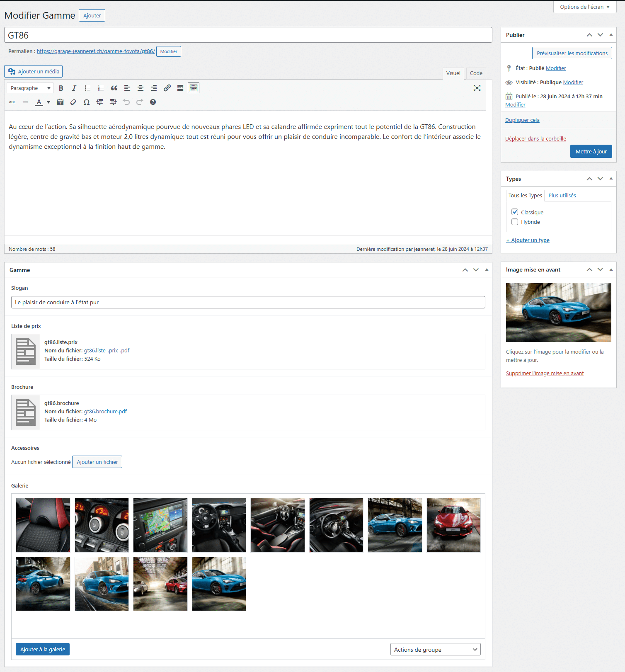Open the gt86.brochure.pdf file link
Screen dimensions: 625x672
click(x=105, y=411)
